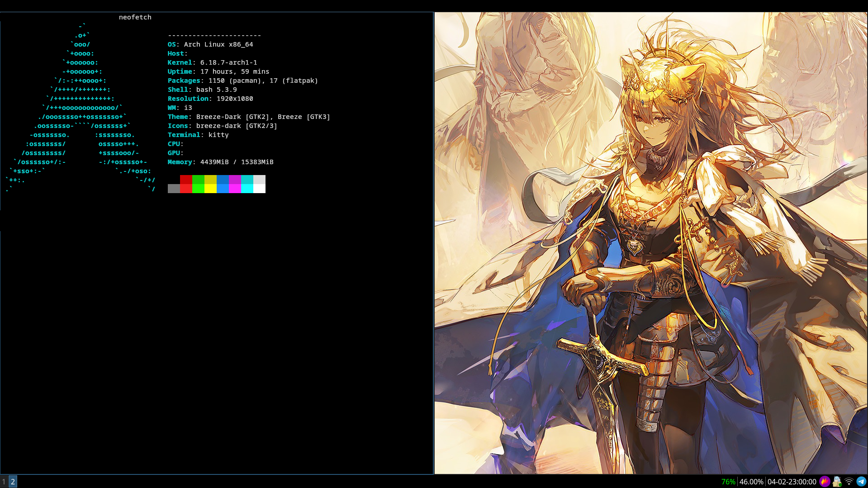This screenshot has width=868, height=488.
Task: Click the 'GPU:' label in neofetch
Action: pos(175,153)
